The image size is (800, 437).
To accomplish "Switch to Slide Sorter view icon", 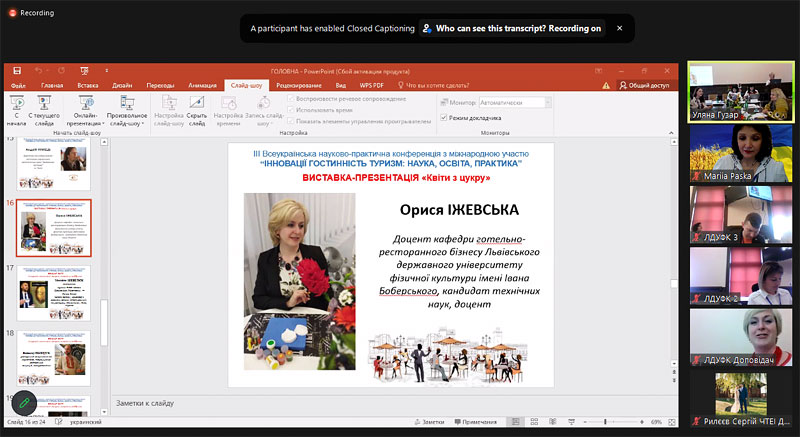I will [534, 422].
